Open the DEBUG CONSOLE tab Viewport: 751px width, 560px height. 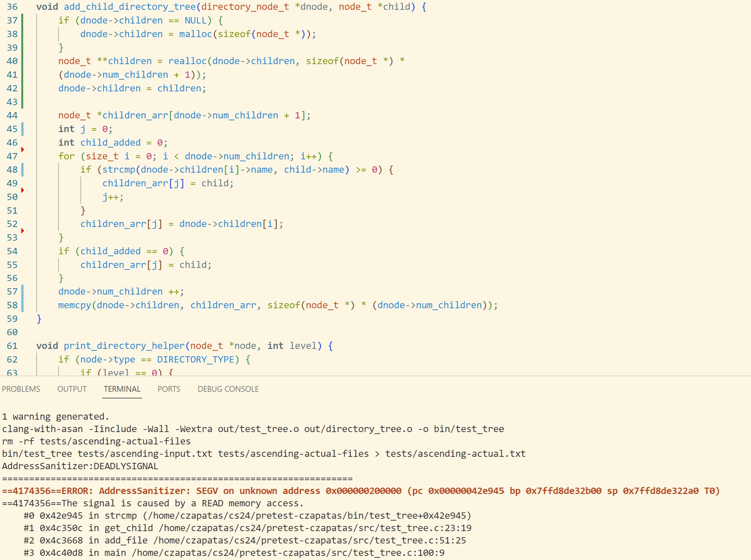click(x=228, y=389)
